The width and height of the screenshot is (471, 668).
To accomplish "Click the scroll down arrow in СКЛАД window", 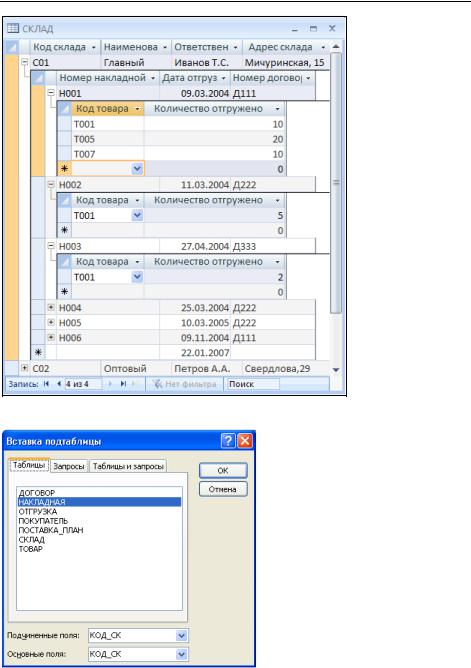I will pos(336,369).
